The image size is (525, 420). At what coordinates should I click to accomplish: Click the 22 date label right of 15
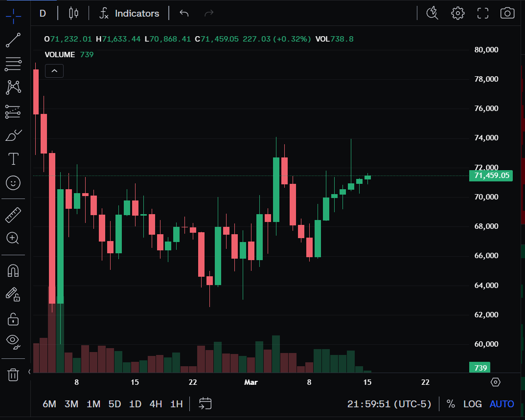click(425, 382)
